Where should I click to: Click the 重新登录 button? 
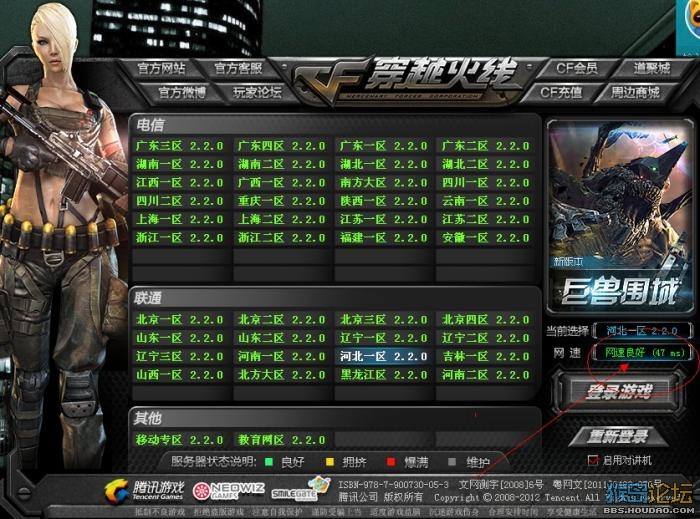click(x=617, y=436)
